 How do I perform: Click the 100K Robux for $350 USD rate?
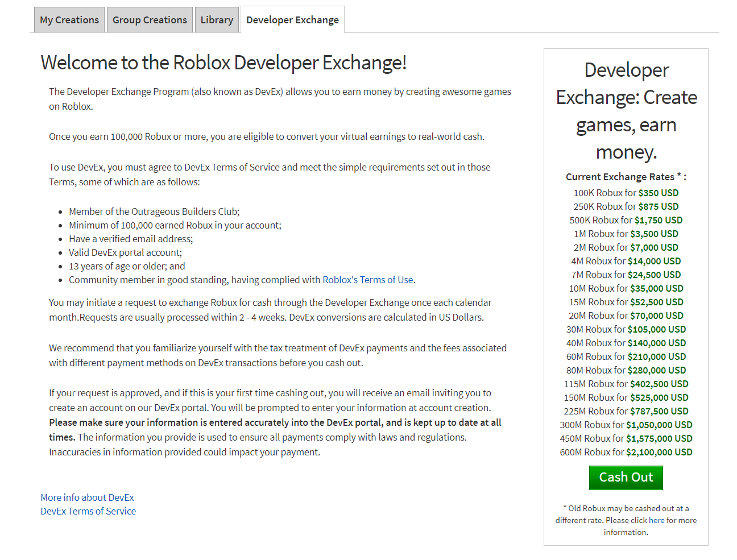(626, 193)
